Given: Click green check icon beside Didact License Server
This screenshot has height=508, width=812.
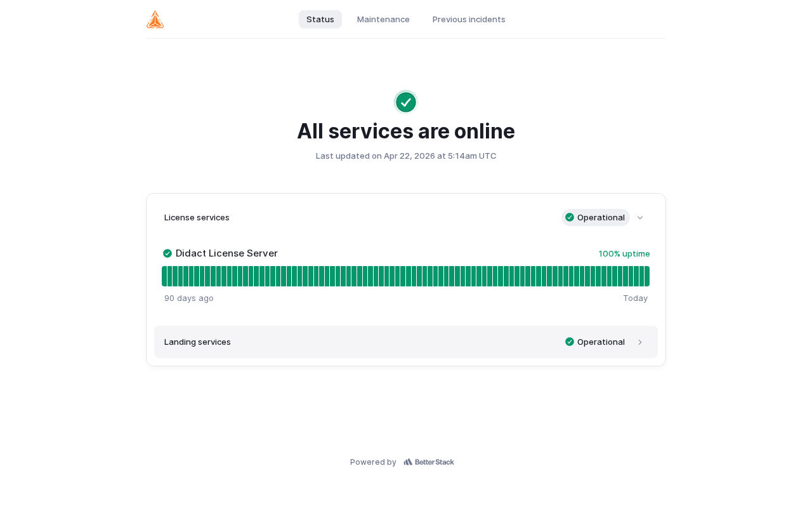Looking at the screenshot, I should coord(167,253).
